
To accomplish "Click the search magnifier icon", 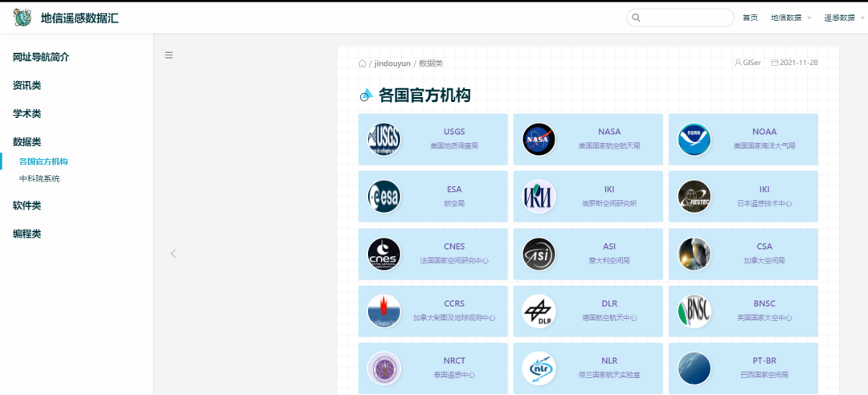I will coord(636,18).
